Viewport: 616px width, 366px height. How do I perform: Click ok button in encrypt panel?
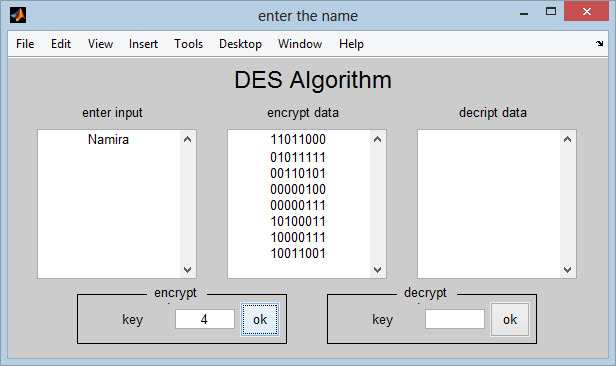point(260,319)
